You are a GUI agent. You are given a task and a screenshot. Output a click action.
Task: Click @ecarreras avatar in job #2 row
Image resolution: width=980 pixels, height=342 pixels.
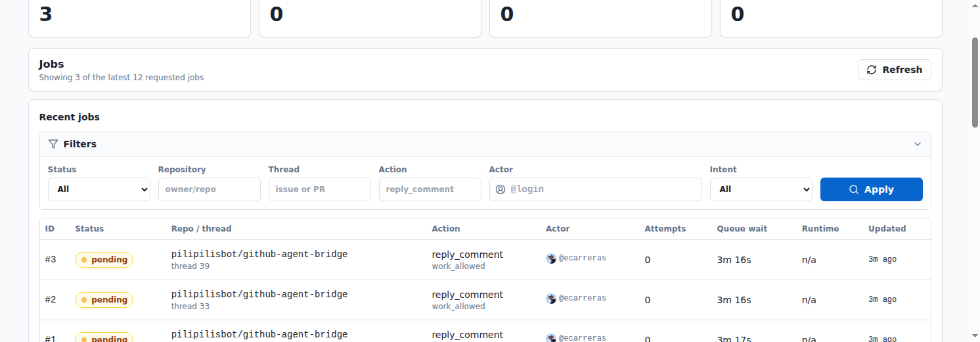[x=551, y=299]
